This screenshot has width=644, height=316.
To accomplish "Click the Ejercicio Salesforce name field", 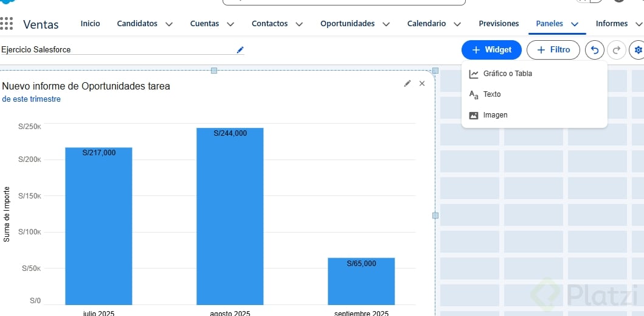I will (x=116, y=50).
